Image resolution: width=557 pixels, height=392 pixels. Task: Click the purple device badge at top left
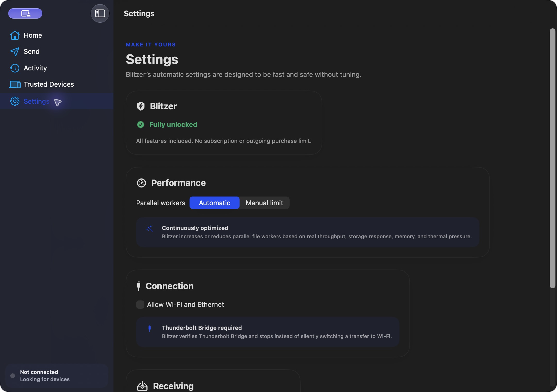25,13
